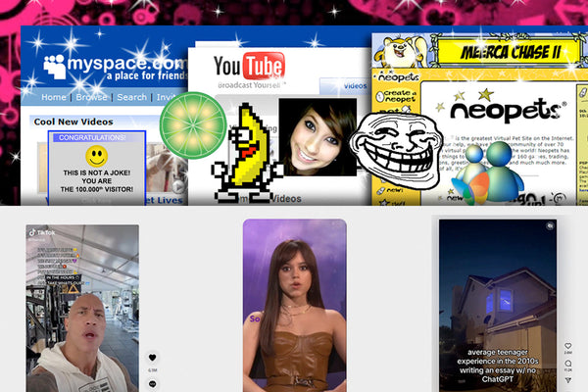Click the myspace.com logo text
The image size is (588, 392).
pos(126,63)
